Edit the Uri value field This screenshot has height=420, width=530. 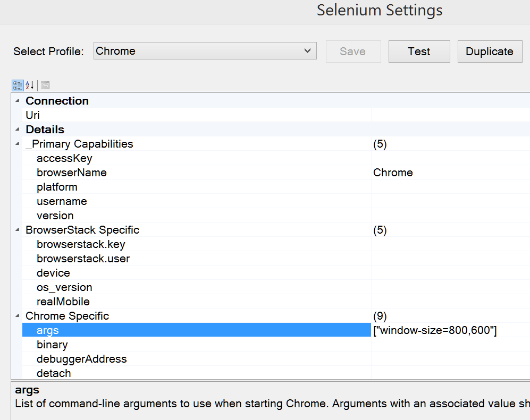449,115
